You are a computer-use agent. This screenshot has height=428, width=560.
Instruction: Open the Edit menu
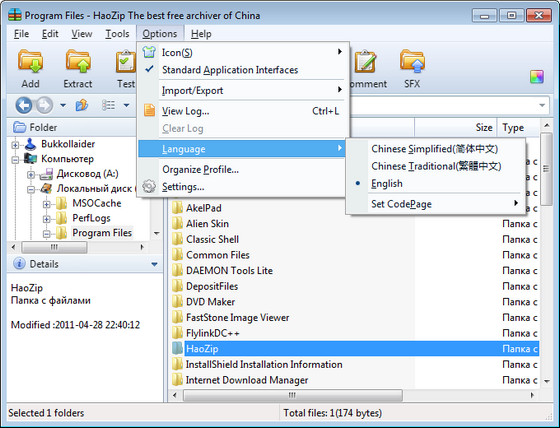click(x=50, y=34)
